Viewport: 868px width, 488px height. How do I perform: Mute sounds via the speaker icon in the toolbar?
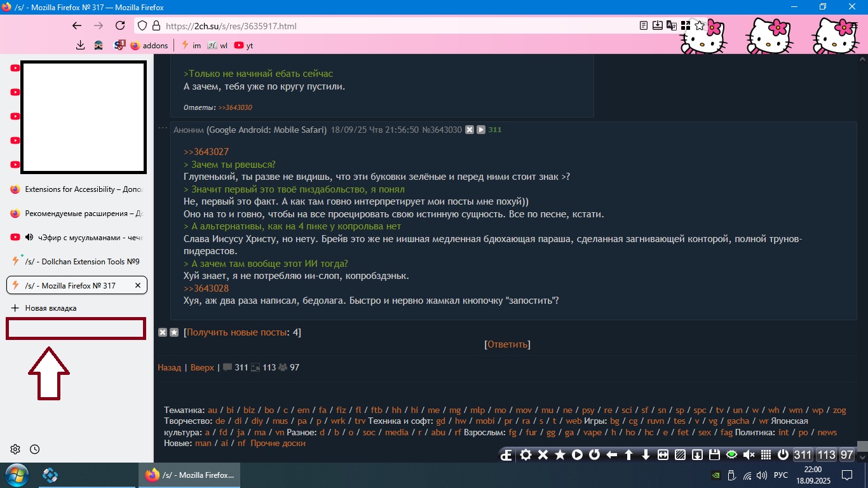pyautogui.click(x=748, y=455)
